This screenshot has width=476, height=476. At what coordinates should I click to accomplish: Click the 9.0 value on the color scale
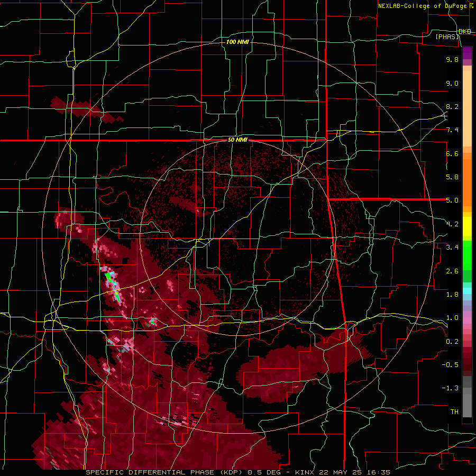click(x=452, y=83)
